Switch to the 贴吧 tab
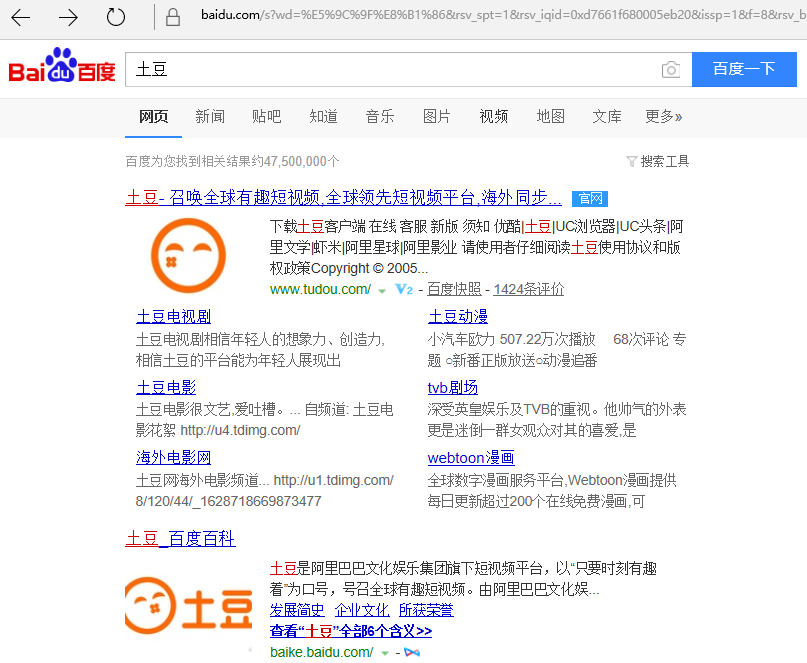 click(x=267, y=116)
